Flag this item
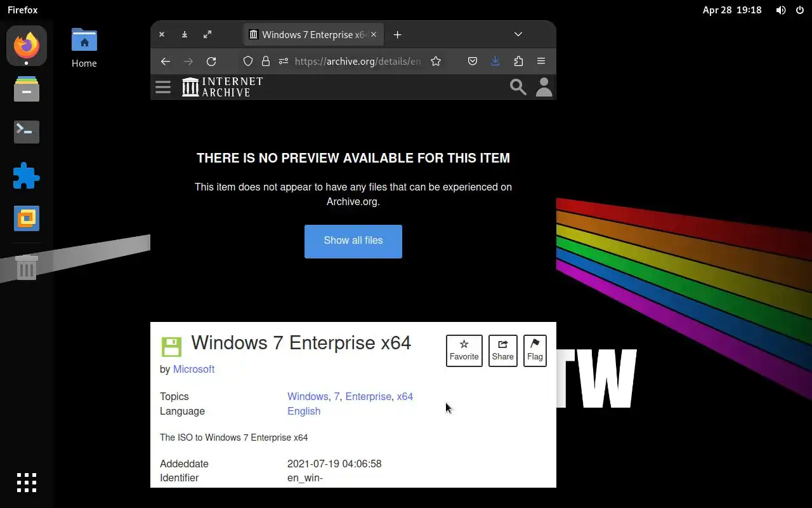This screenshot has height=508, width=812. click(x=535, y=351)
